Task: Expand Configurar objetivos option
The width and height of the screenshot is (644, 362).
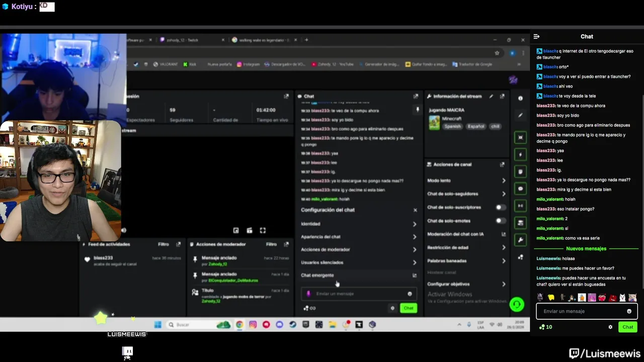Action: click(466, 284)
